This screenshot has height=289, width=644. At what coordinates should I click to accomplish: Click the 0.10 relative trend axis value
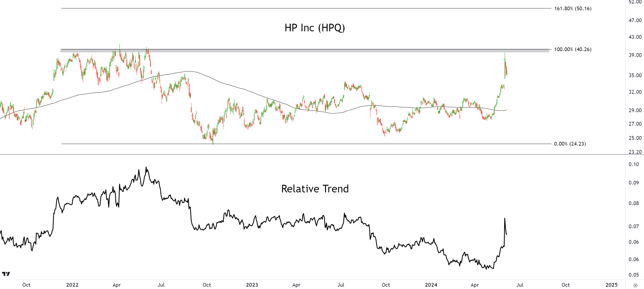(x=634, y=164)
